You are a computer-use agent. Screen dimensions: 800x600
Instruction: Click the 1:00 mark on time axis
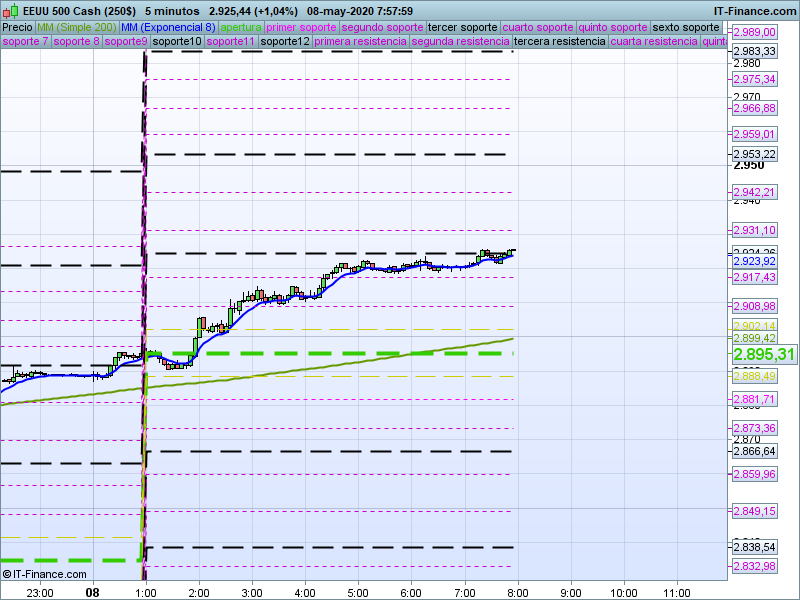[x=145, y=591]
